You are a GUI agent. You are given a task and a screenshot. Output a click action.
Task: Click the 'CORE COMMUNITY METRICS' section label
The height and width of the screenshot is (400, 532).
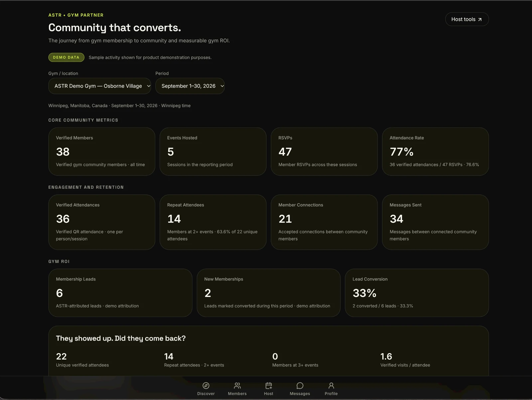[x=83, y=120]
